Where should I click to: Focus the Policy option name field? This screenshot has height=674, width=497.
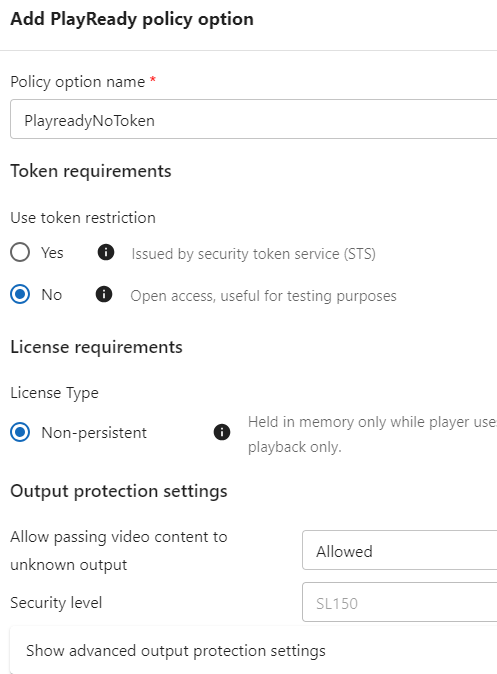click(x=254, y=119)
